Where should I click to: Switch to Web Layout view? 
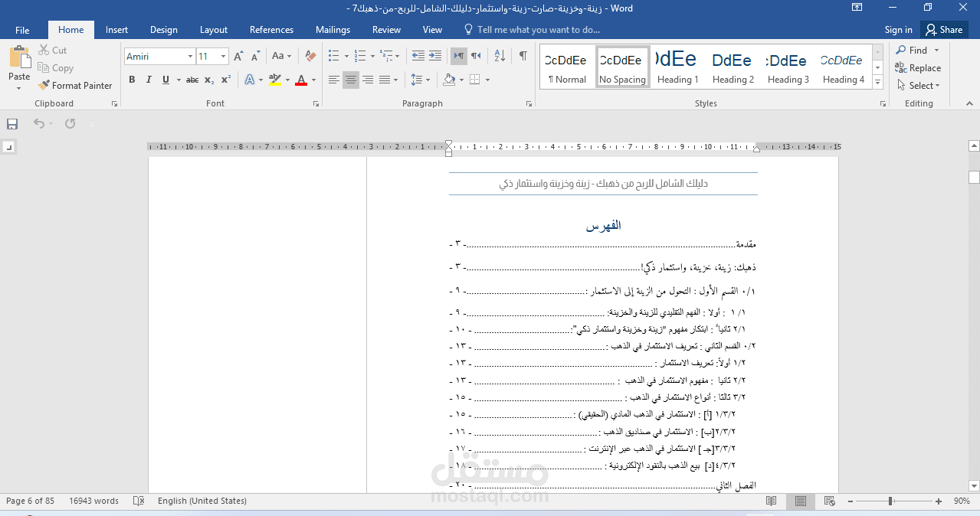click(829, 501)
